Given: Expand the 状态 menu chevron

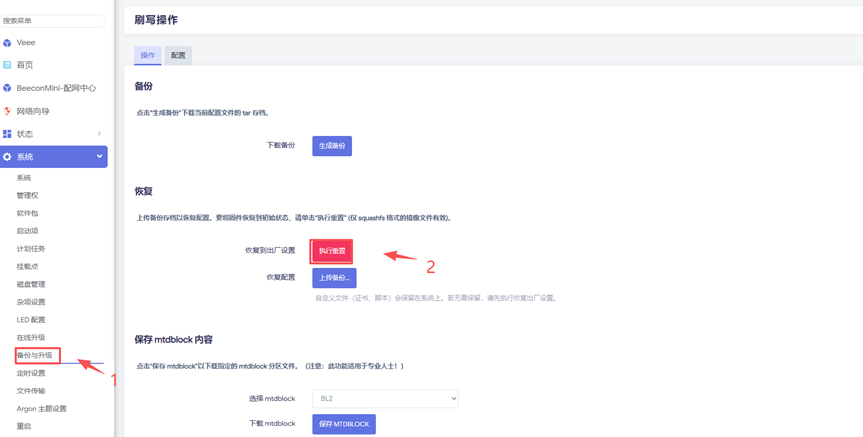Looking at the screenshot, I should click(99, 134).
